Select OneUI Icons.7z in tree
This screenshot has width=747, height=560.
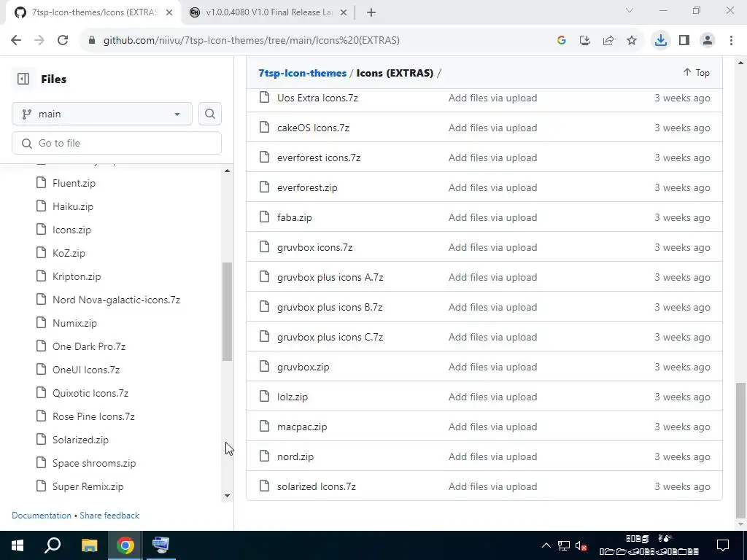86,370
